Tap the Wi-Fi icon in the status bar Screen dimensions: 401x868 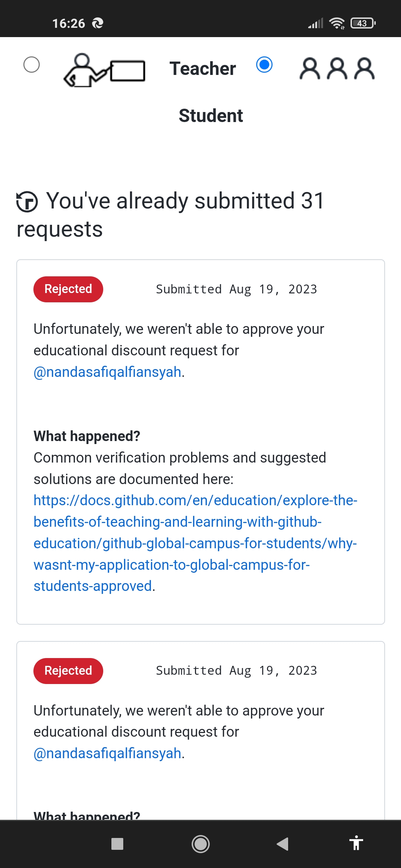pos(336,23)
